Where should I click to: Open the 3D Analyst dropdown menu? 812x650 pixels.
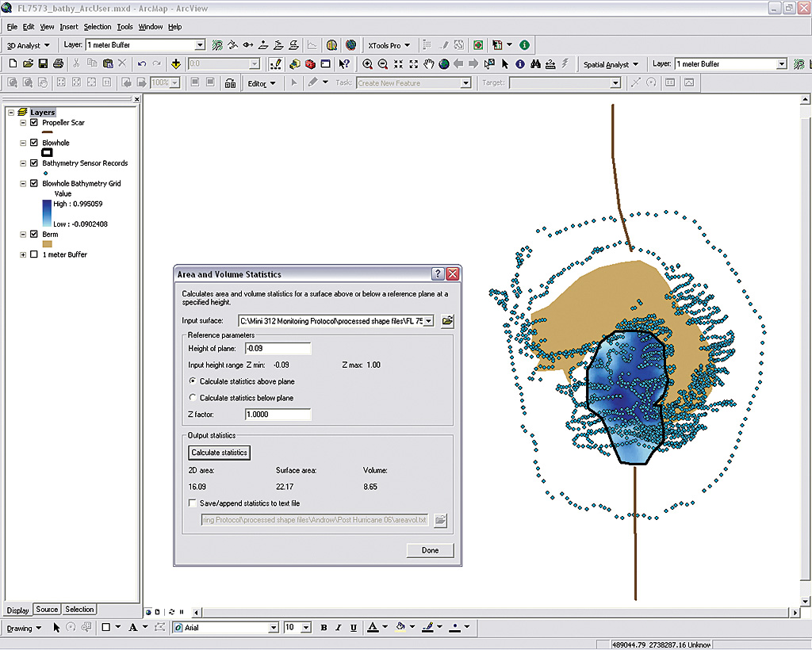click(29, 46)
